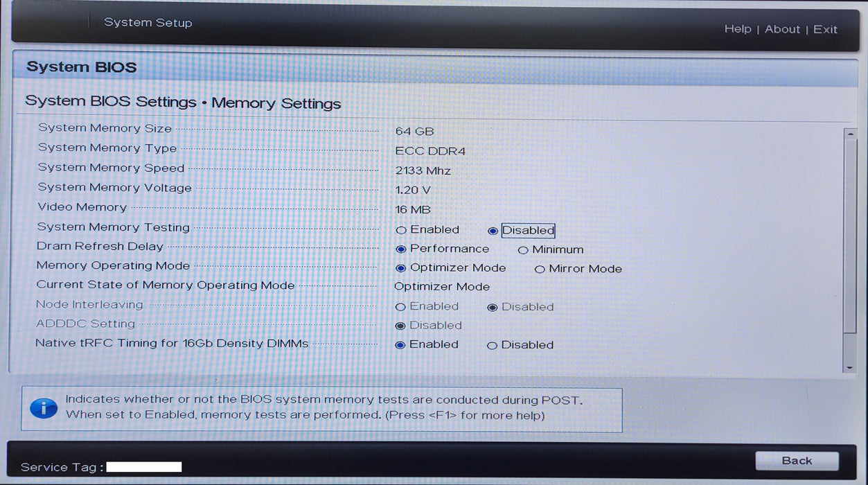The height and width of the screenshot is (485, 868).
Task: Click the System Memory Size label
Action: (x=105, y=128)
